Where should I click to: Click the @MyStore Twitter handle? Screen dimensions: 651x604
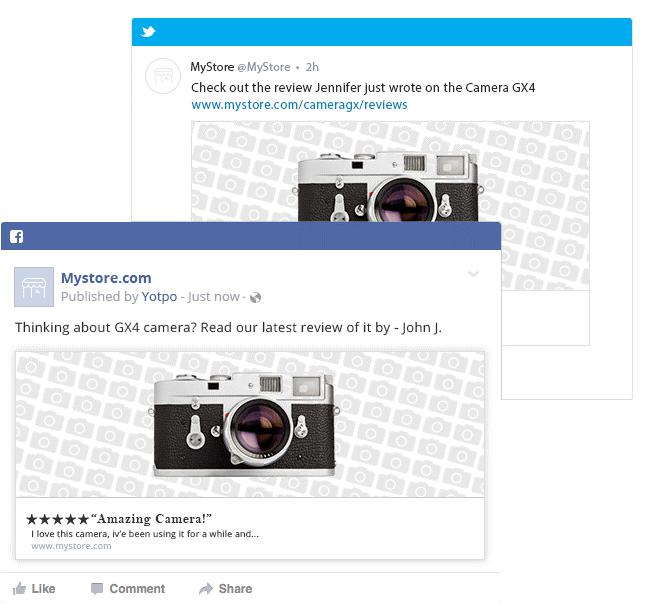point(264,67)
